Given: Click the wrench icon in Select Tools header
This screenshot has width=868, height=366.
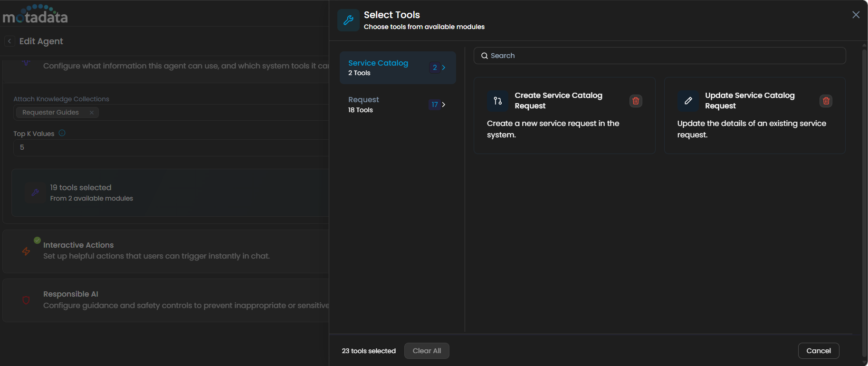Looking at the screenshot, I should pyautogui.click(x=348, y=20).
